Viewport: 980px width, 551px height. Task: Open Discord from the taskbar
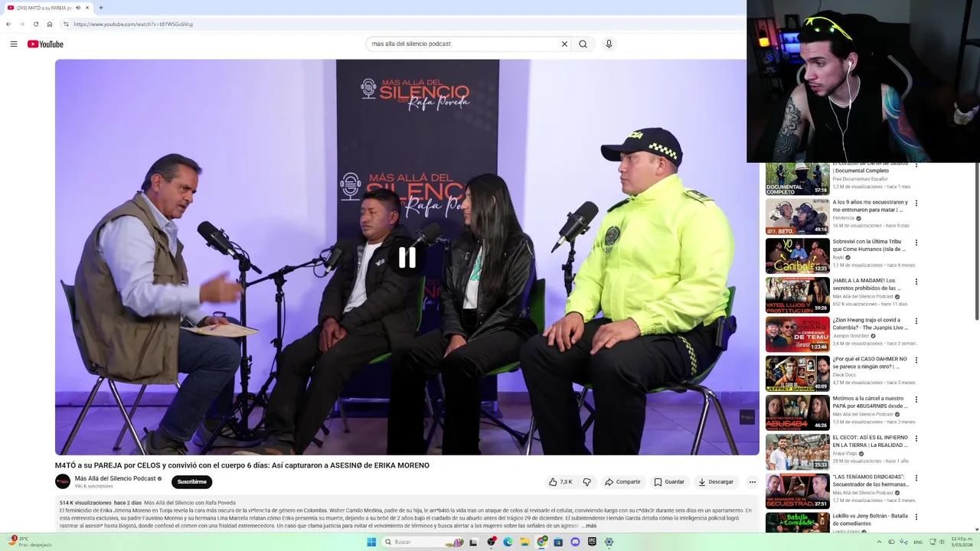575,542
